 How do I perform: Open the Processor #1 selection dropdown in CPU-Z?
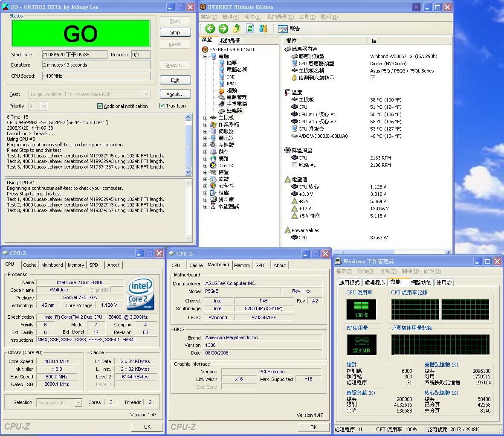(78, 403)
